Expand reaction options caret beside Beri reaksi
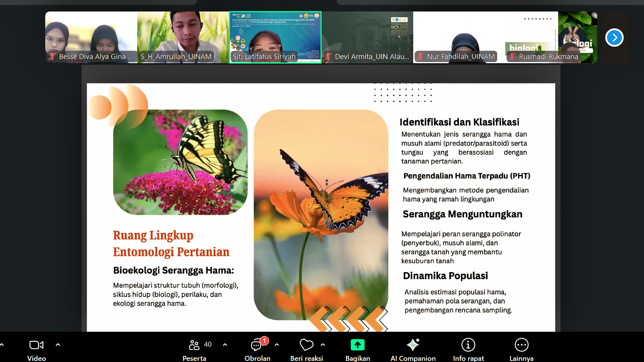Image resolution: width=644 pixels, height=362 pixels. (x=323, y=345)
